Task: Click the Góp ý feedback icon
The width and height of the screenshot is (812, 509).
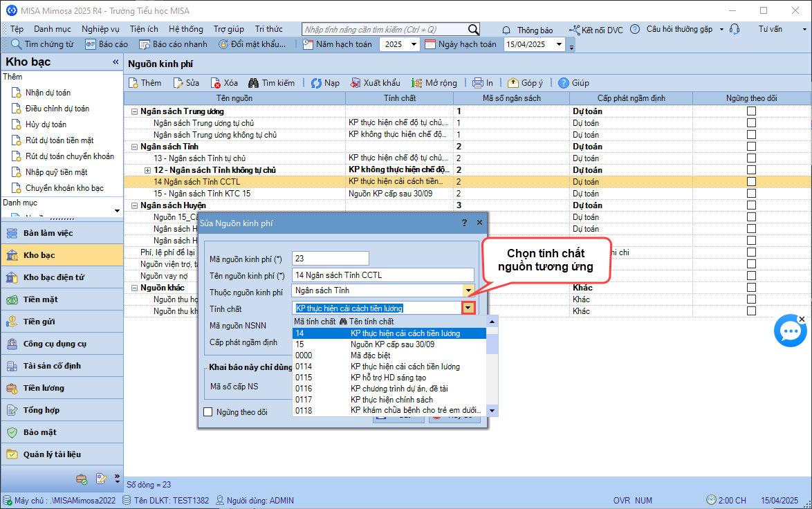Action: (513, 83)
